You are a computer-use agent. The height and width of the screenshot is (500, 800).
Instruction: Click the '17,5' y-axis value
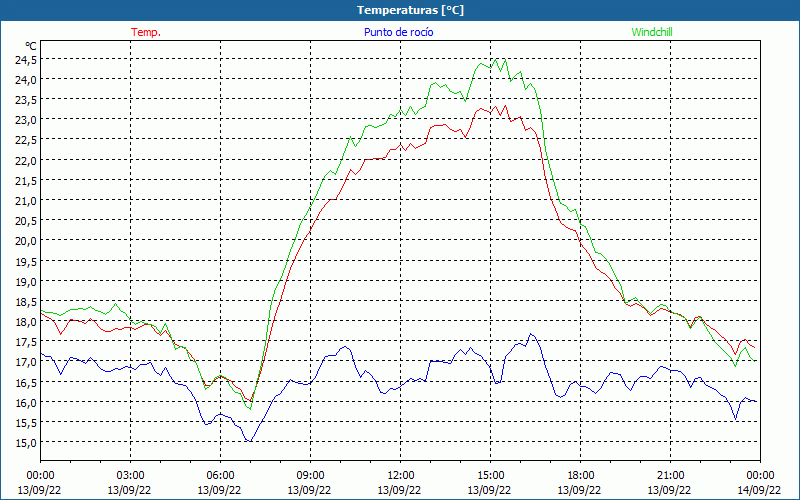(26, 342)
